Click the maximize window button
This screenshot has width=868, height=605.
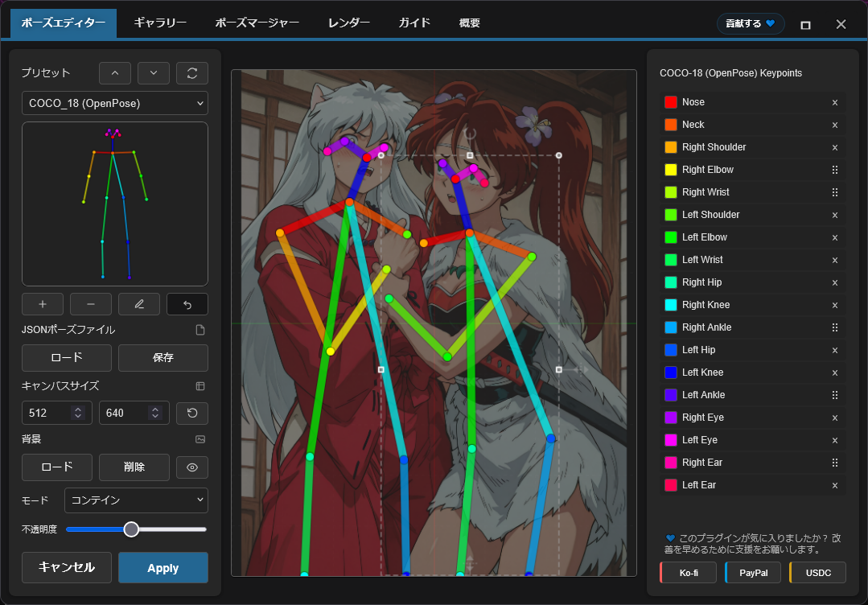point(805,25)
